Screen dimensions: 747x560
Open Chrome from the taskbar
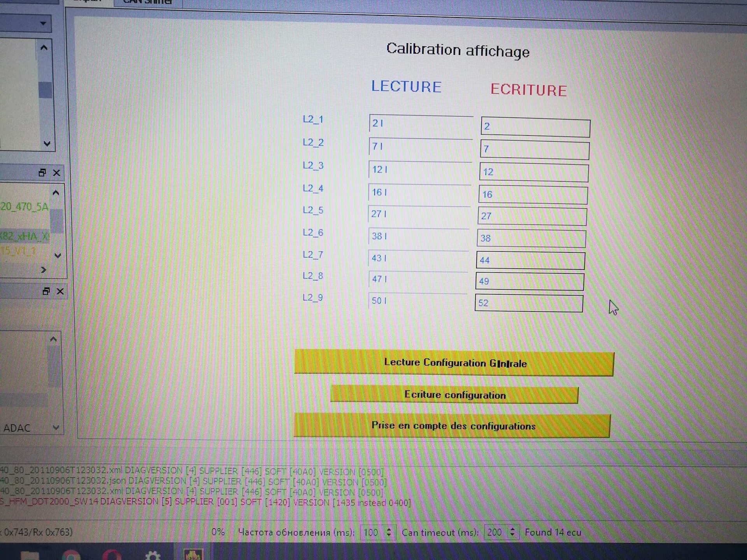70,555
